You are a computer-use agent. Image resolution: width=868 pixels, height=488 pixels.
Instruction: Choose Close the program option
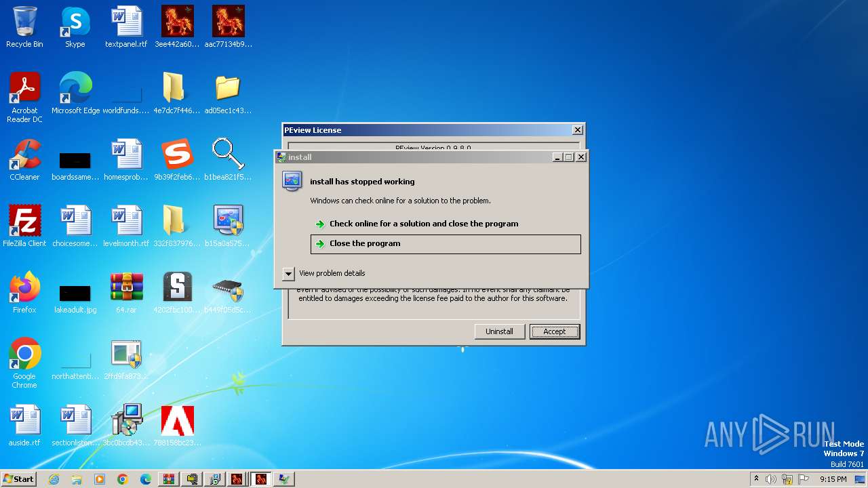click(446, 244)
